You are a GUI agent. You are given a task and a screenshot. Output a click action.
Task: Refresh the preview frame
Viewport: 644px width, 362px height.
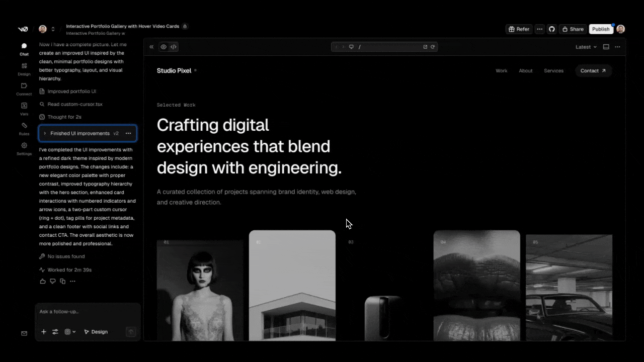point(433,47)
